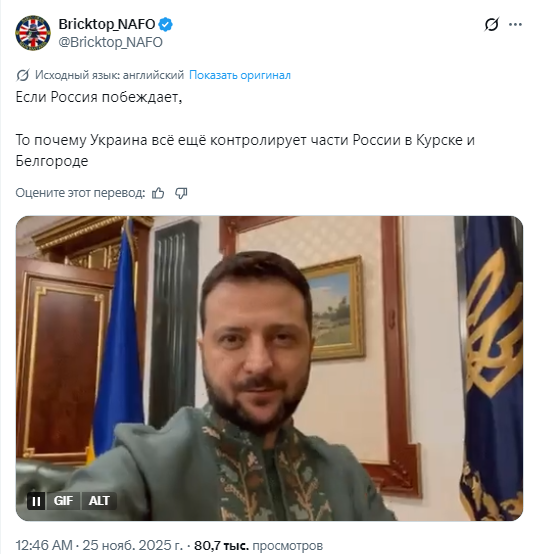Open the Bricktop_NAFO display name link
Screen dimensions: 533x554
(x=107, y=24)
